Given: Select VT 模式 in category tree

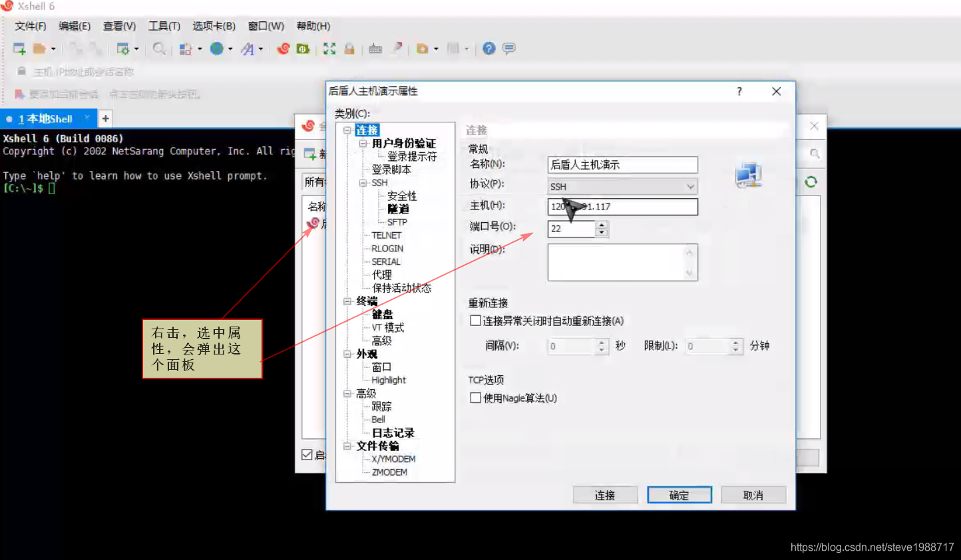Looking at the screenshot, I should tap(387, 327).
